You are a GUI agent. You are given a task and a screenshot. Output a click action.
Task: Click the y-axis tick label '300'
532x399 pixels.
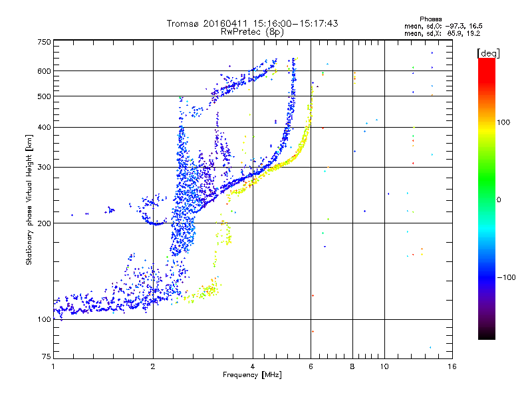(x=44, y=168)
